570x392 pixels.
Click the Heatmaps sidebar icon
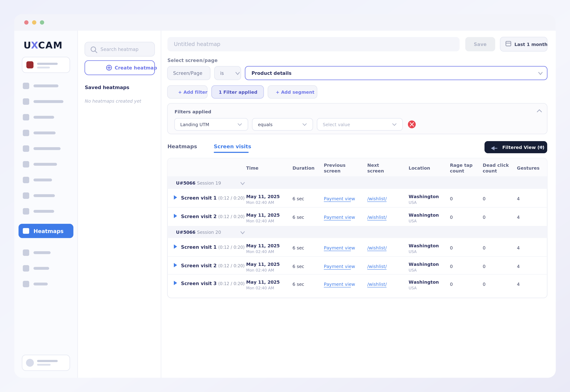click(x=26, y=231)
